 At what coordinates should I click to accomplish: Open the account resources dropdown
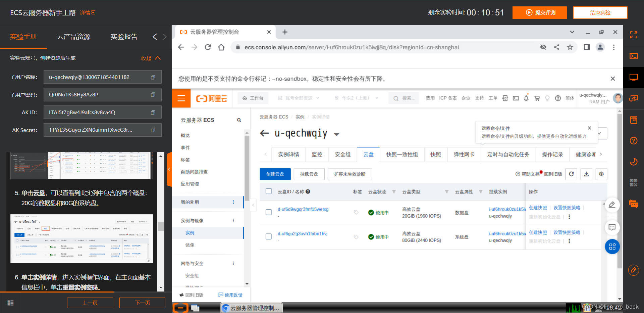click(299, 98)
